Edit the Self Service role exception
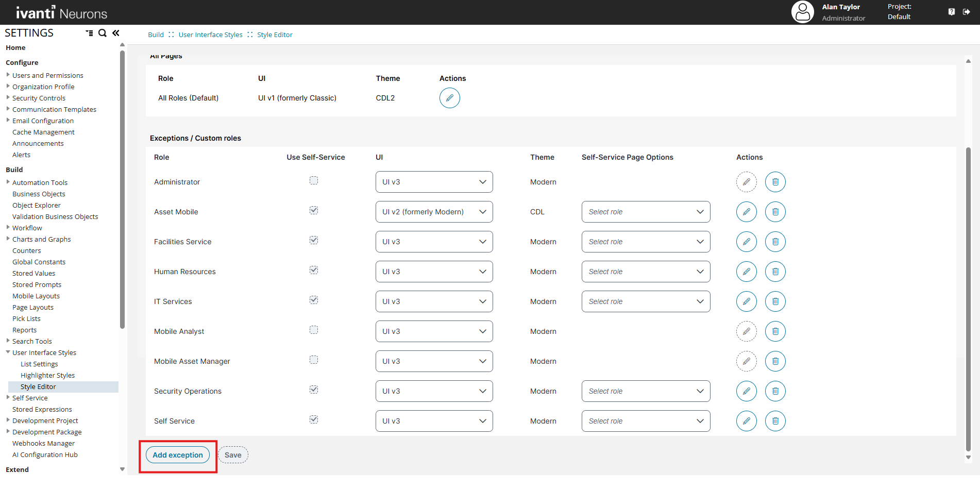 pyautogui.click(x=746, y=421)
